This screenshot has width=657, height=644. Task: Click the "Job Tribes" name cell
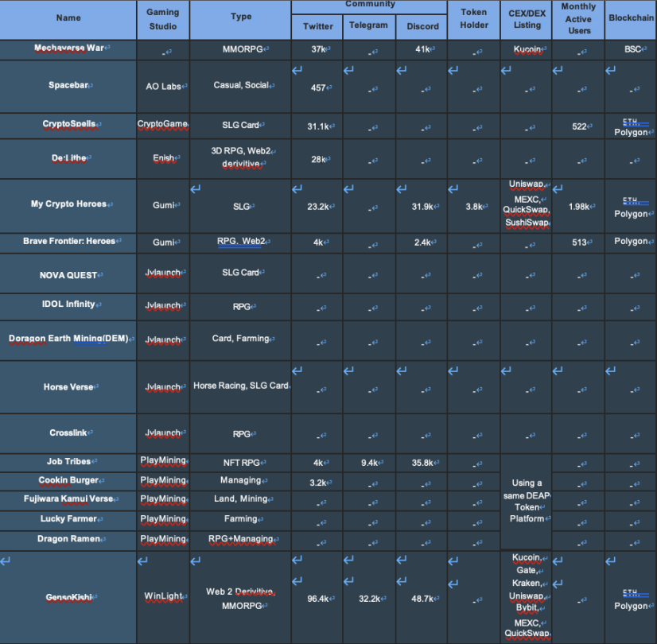point(68,462)
